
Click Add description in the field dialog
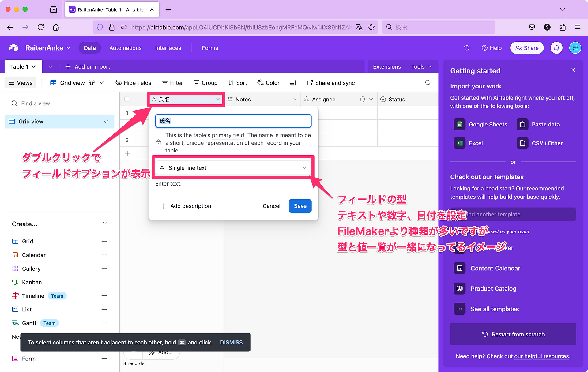[x=186, y=206]
